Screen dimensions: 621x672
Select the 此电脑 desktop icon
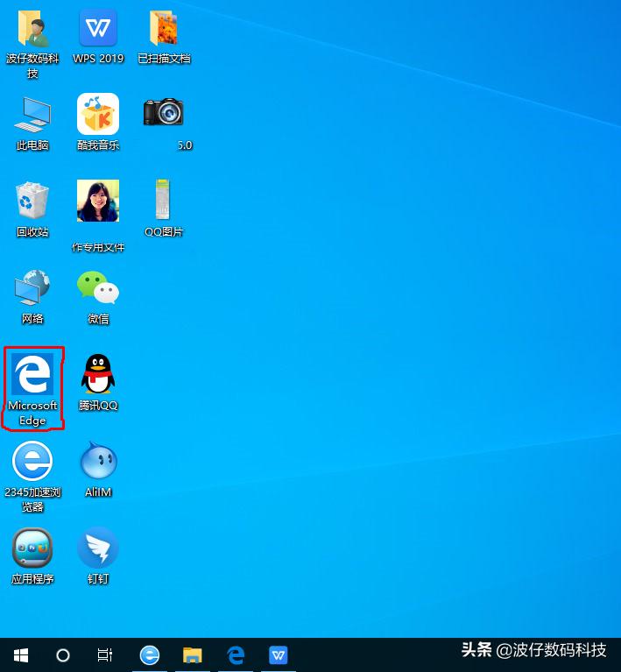tap(32, 115)
